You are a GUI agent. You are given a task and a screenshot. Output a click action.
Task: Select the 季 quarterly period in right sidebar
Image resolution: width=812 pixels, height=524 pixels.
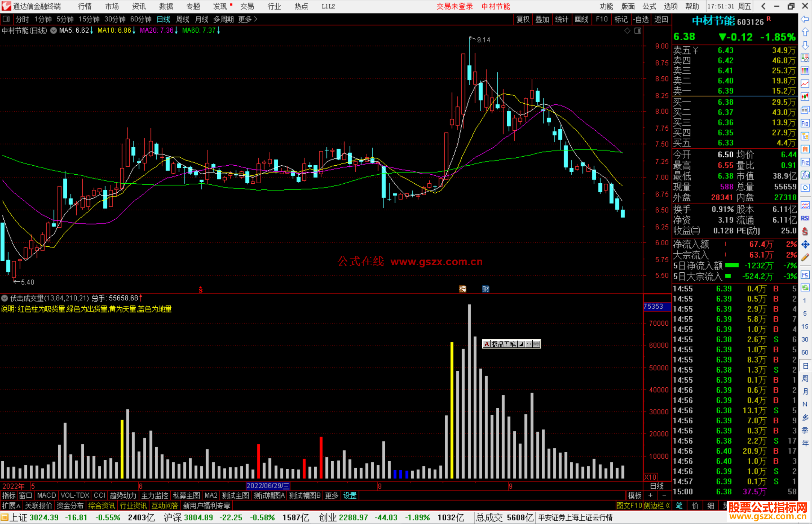coord(805,430)
